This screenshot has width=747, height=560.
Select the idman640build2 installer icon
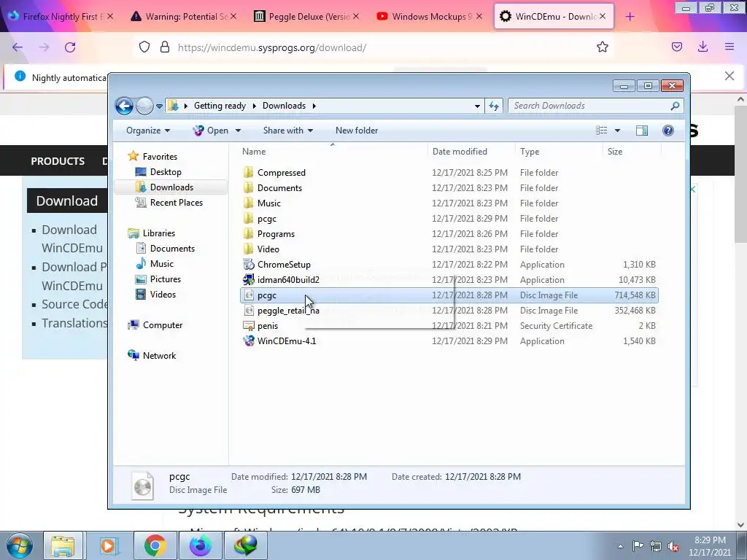point(248,279)
